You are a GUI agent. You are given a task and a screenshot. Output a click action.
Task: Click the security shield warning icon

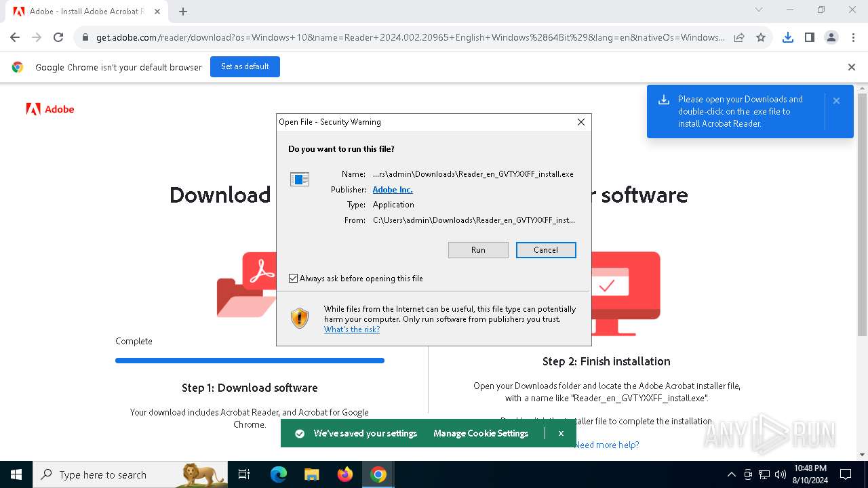pyautogui.click(x=300, y=318)
